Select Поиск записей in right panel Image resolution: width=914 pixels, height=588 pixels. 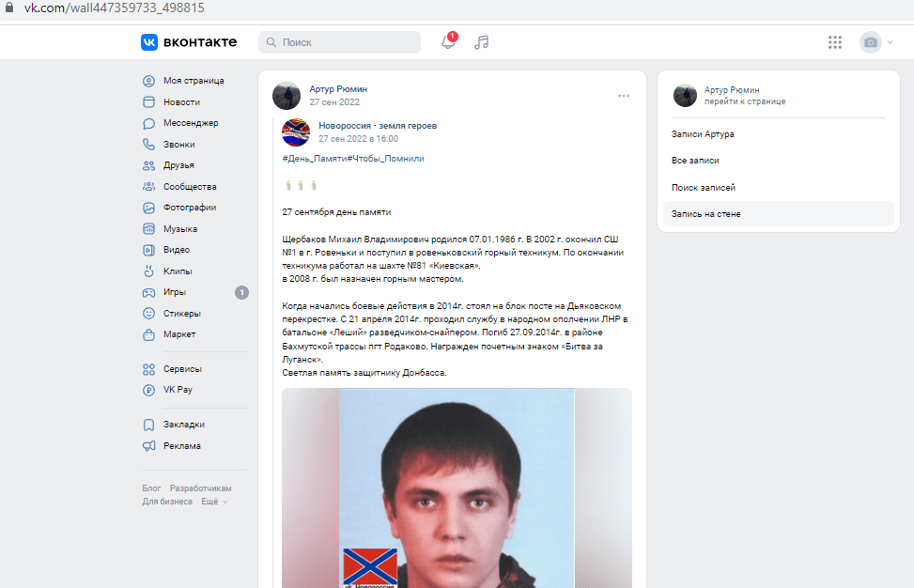(x=703, y=188)
